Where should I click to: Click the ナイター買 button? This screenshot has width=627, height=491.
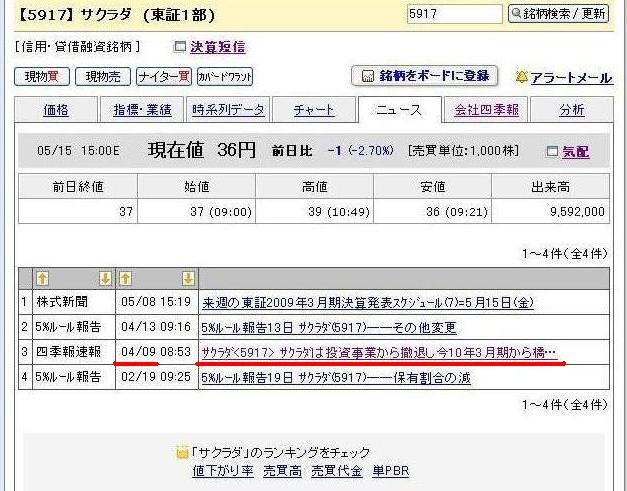pyautogui.click(x=164, y=76)
